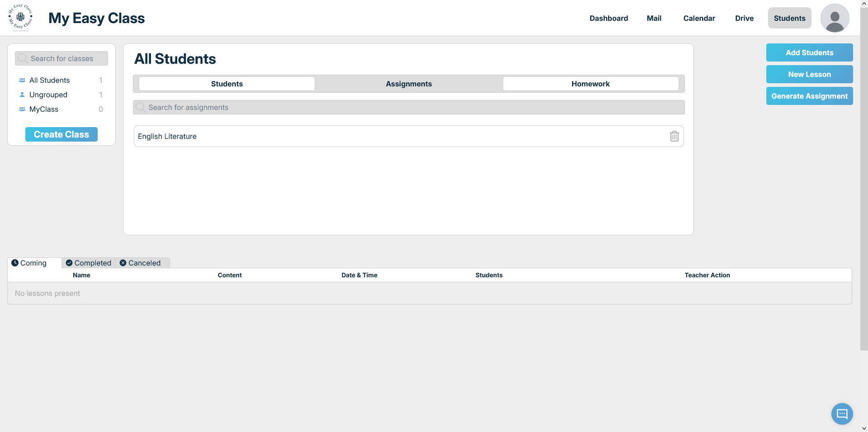Switch to the Homework tab
Viewport: 868px width, 432px height.
590,84
